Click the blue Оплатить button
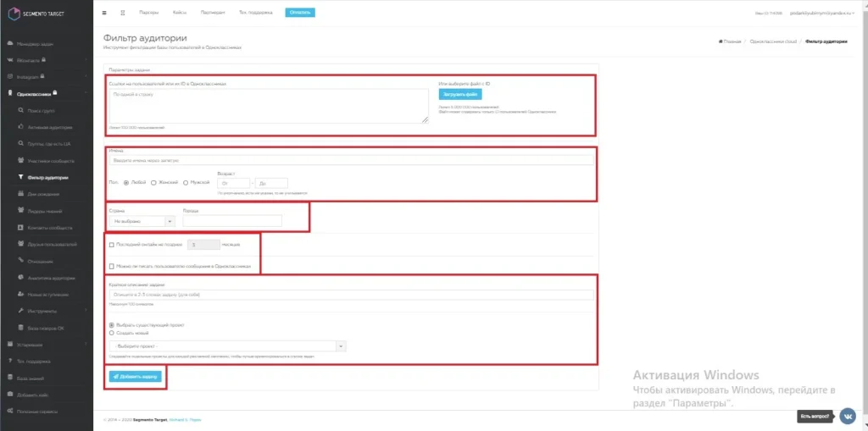 point(300,12)
